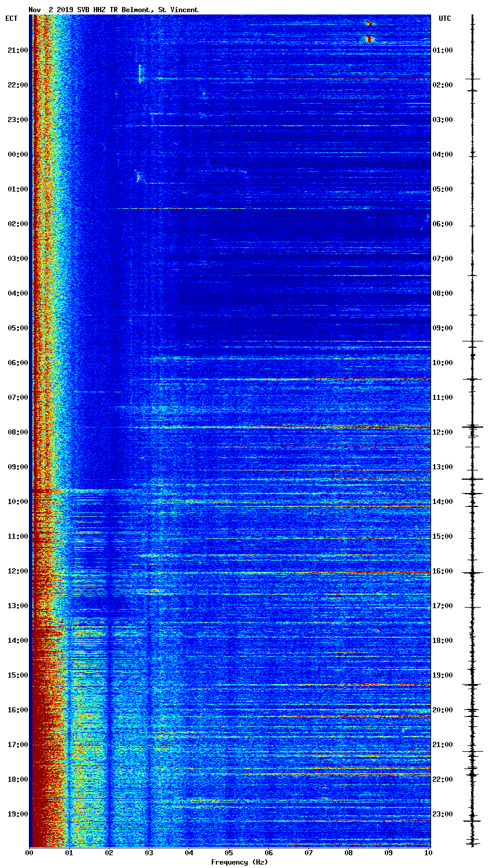This screenshot has height=868, width=493.
Task: Pick the 21:00 label on UTC axis
Action: point(443,745)
